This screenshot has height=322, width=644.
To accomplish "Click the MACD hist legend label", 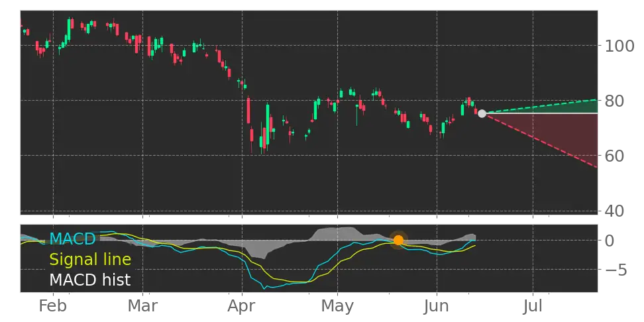I will (90, 280).
